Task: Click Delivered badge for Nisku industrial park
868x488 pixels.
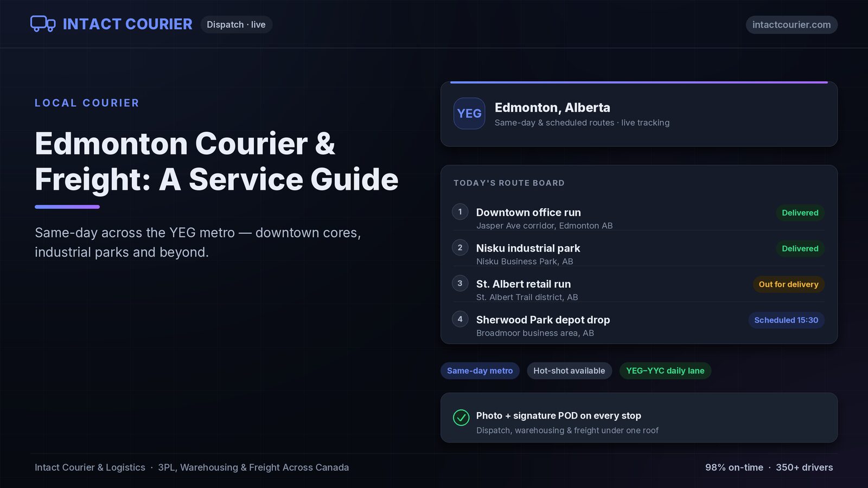Action: (800, 248)
